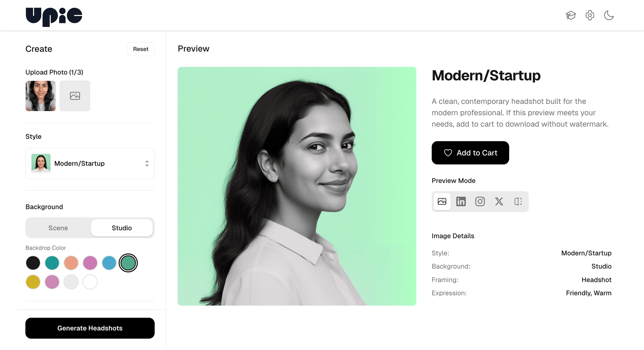This screenshot has width=644, height=350.
Task: Open the tutorials via graduation cap icon
Action: 571,15
